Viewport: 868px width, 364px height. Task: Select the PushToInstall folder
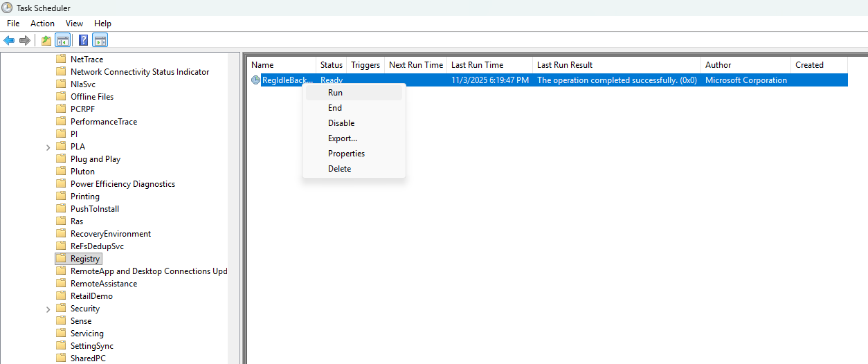coord(95,209)
